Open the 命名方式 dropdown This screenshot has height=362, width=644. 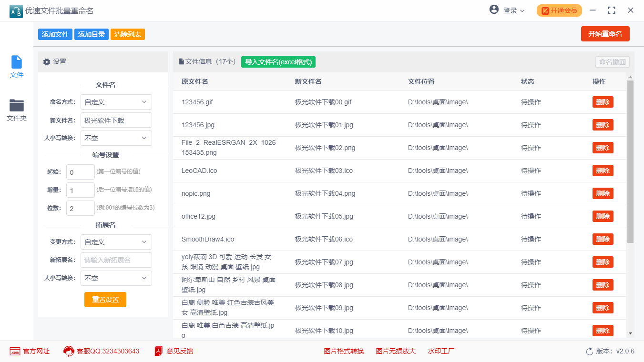pyautogui.click(x=116, y=102)
